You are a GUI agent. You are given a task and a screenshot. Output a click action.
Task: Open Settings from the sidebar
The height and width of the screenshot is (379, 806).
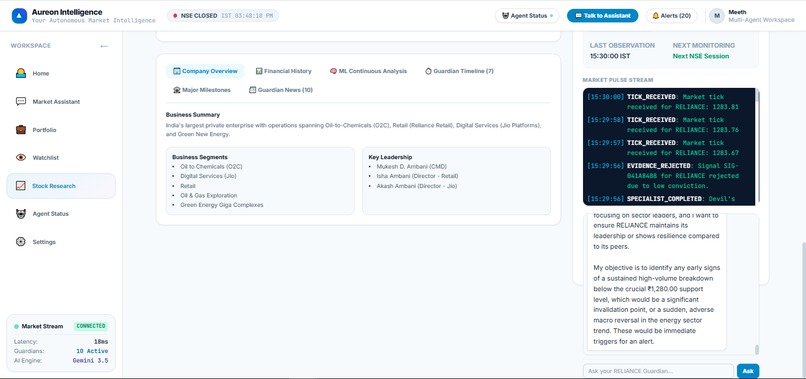pos(61,242)
